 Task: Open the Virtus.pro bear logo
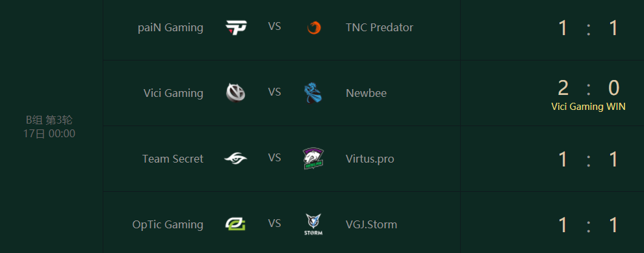point(313,159)
